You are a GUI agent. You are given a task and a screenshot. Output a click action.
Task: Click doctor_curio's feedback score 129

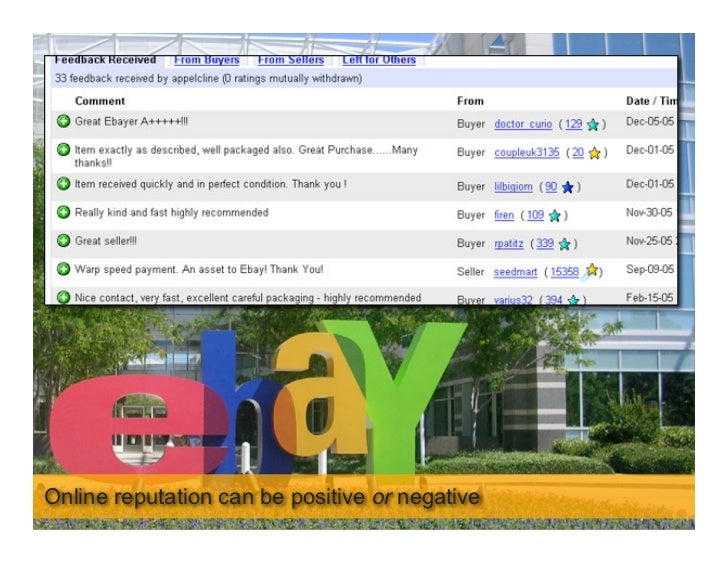573,124
